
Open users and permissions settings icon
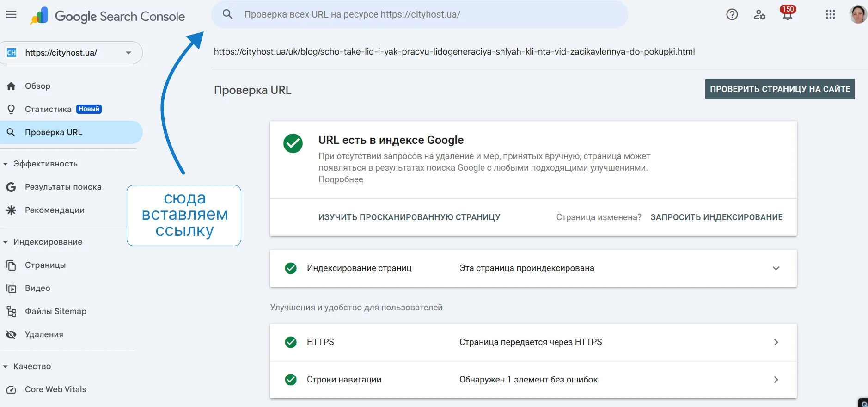tap(759, 15)
